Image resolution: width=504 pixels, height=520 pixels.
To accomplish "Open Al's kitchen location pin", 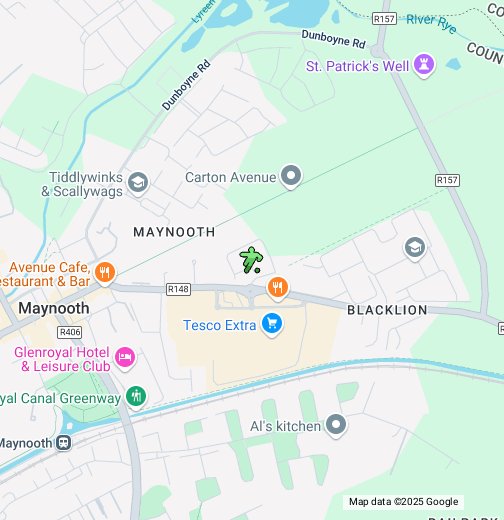I will (336, 425).
